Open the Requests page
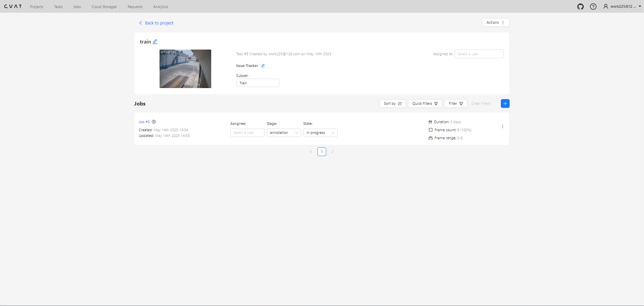 135,7
